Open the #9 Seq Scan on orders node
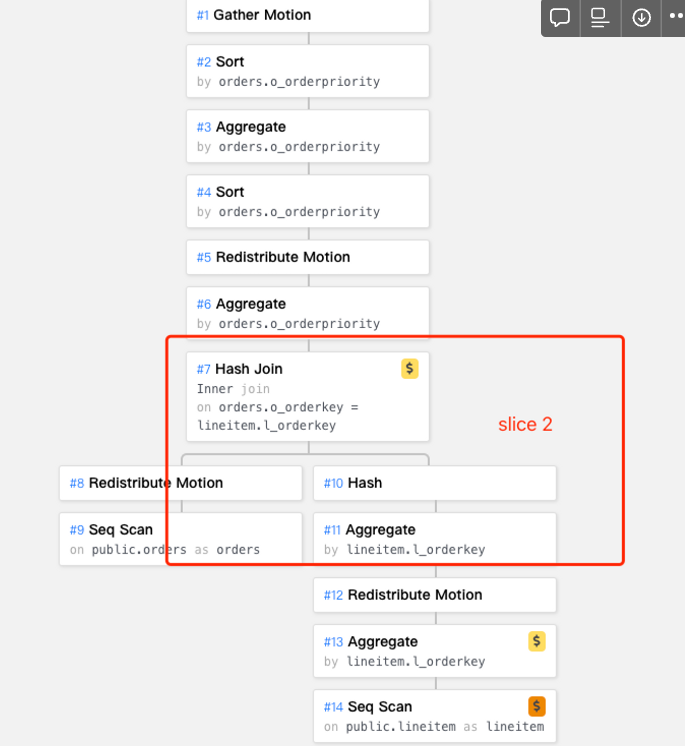 point(181,539)
